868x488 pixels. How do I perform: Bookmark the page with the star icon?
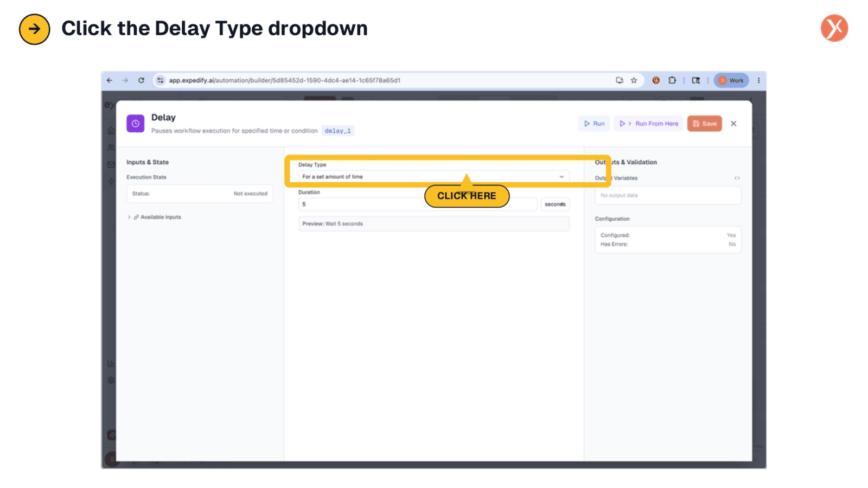tap(634, 80)
